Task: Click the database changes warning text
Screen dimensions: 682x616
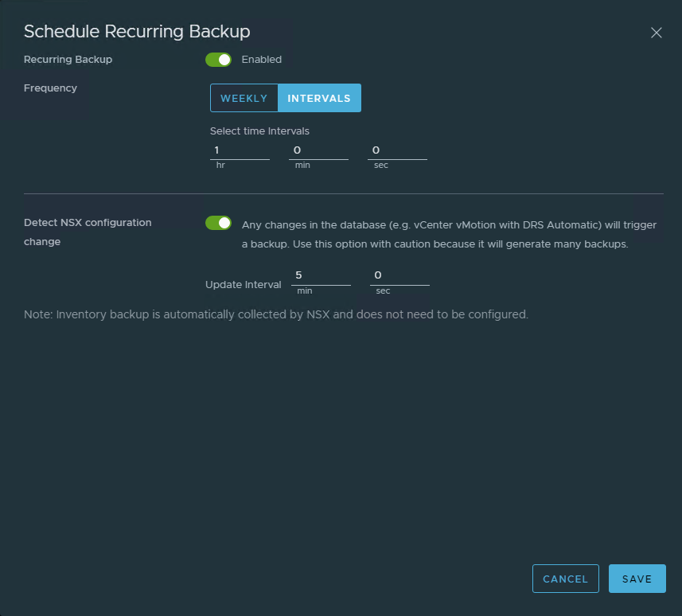Action: [449, 235]
